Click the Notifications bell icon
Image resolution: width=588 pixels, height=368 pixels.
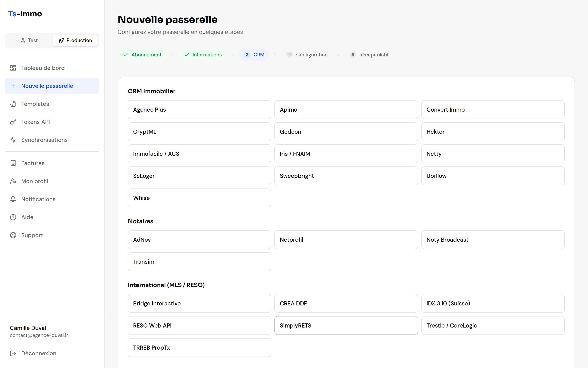point(13,199)
